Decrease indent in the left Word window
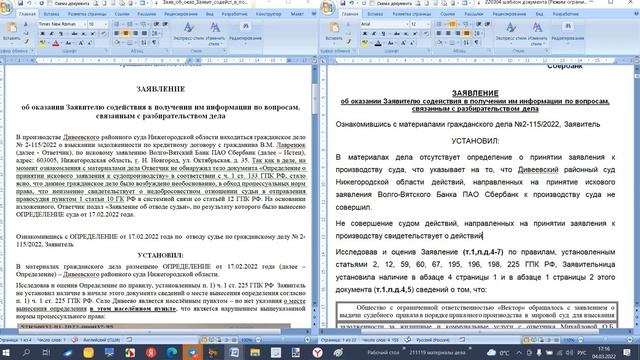The height and width of the screenshot is (360, 640). click(156, 24)
